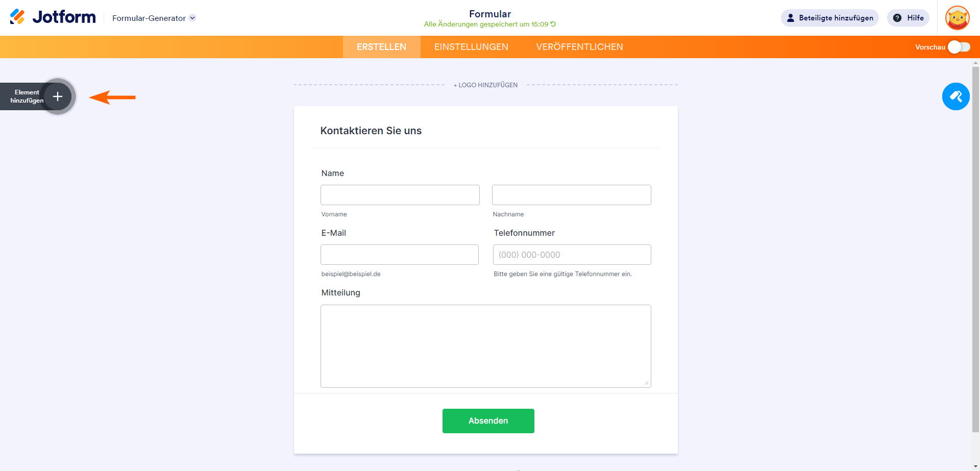Click inside the Mitteilung text area
Viewport: 980px width, 471px height.
[485, 346]
